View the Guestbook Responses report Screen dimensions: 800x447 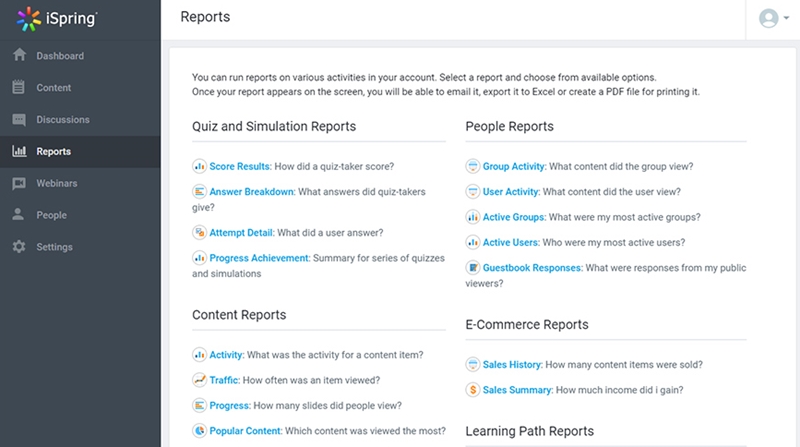coord(532,268)
